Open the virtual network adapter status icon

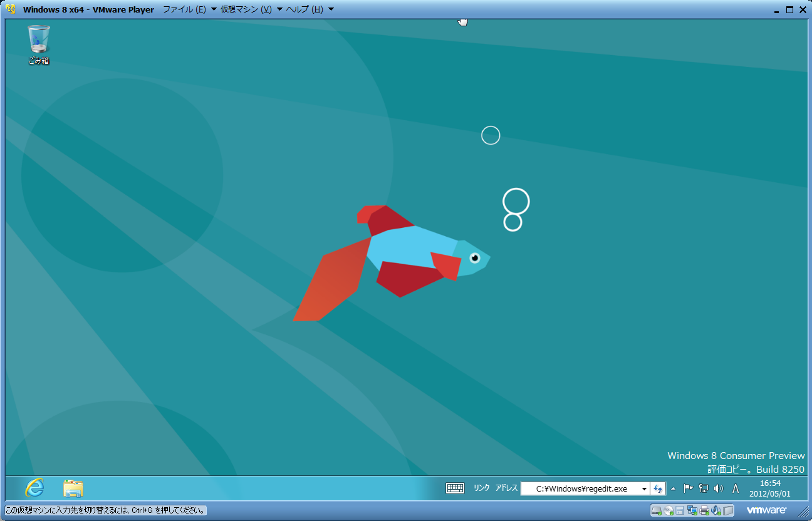click(691, 511)
